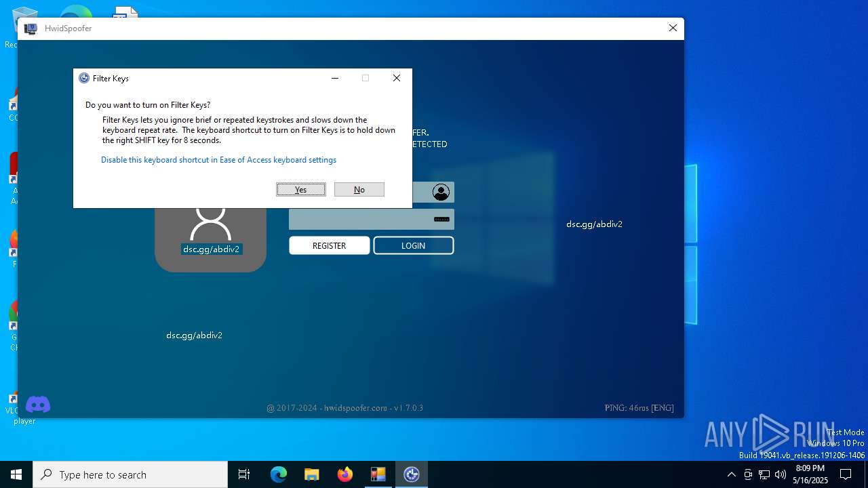
Task: Click the LOGIN button in HwidSpoofer
Action: point(414,245)
